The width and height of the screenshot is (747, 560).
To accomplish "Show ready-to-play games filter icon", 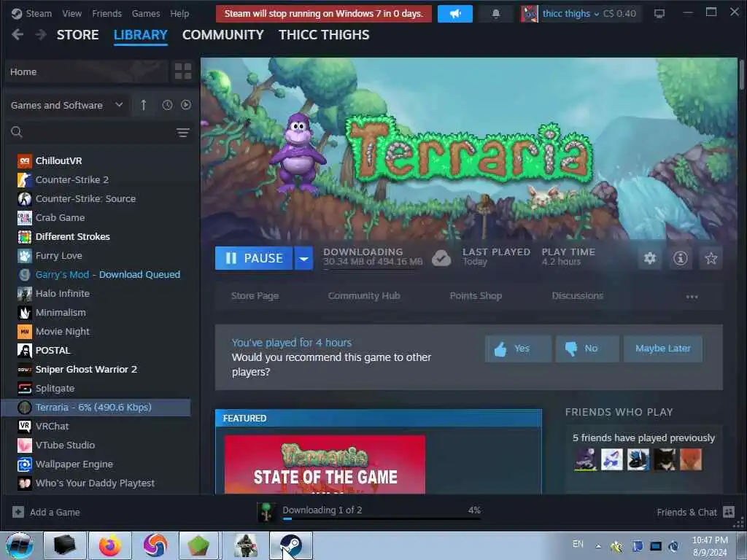I will [186, 105].
